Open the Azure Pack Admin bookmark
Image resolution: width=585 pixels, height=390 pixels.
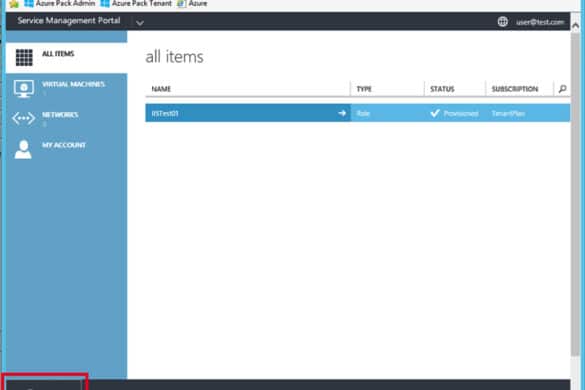tap(60, 4)
